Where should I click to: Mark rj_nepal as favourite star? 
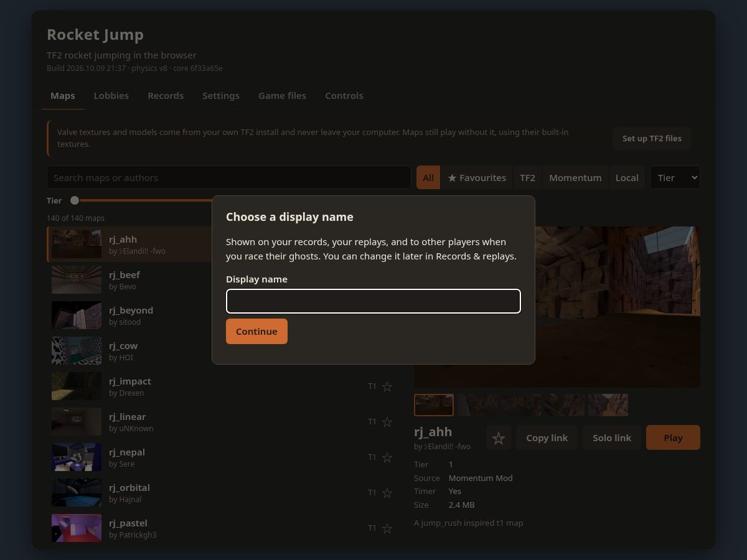387,457
